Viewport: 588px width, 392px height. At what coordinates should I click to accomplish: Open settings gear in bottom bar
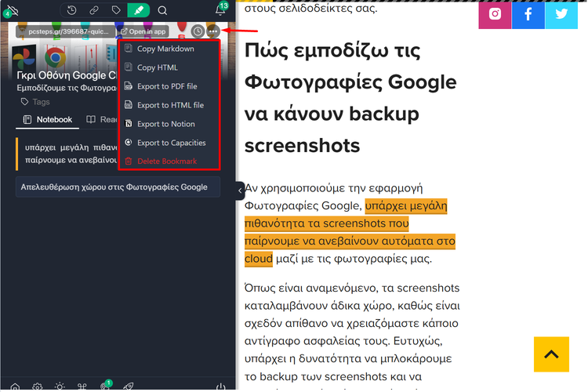click(37, 387)
